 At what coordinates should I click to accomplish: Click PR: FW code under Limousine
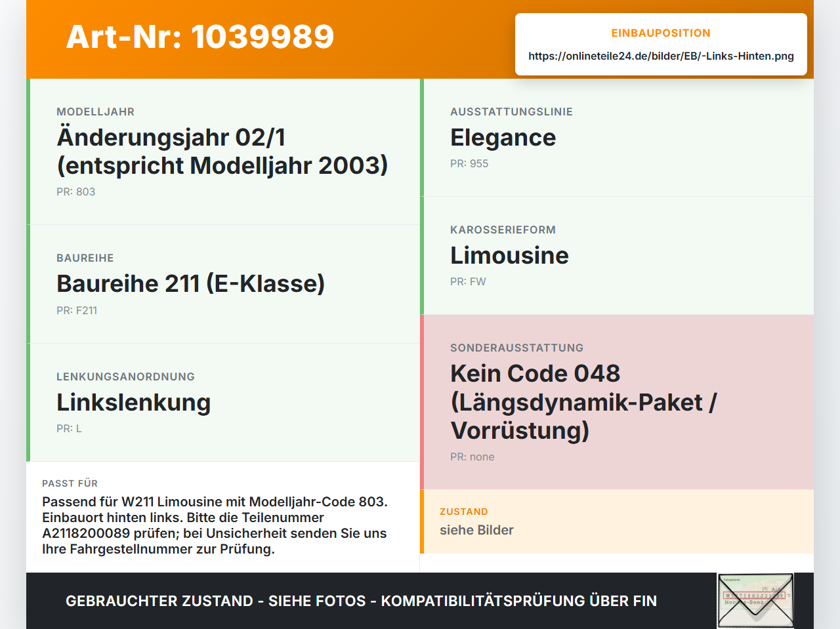click(468, 281)
